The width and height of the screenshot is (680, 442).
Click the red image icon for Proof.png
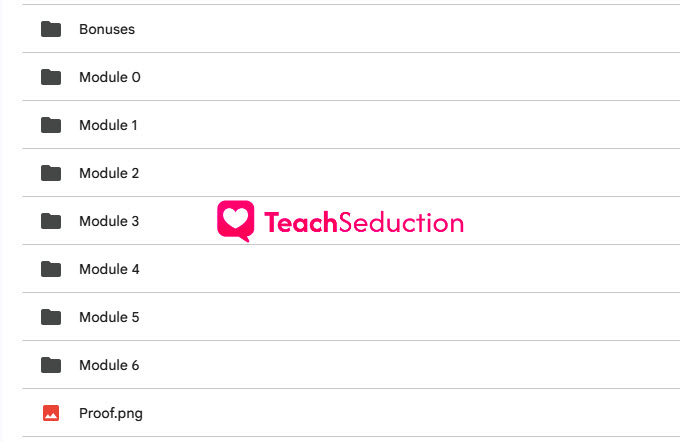51,413
